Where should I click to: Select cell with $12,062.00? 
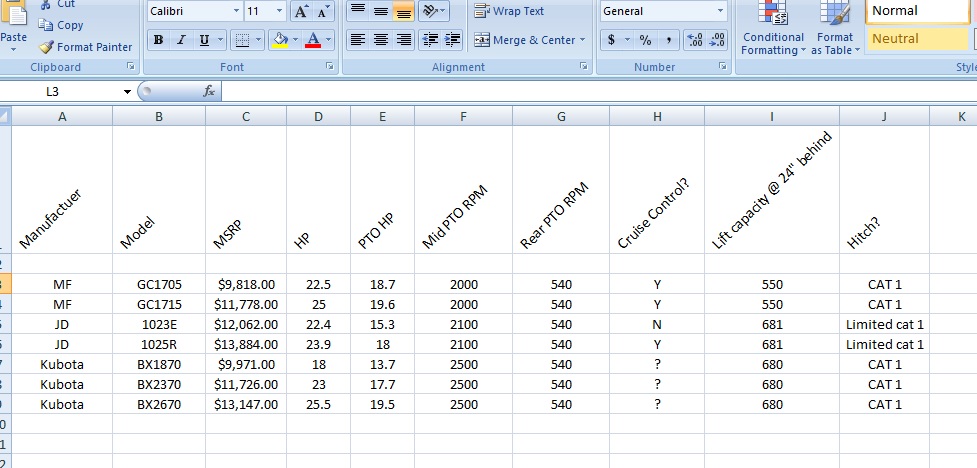(x=246, y=325)
